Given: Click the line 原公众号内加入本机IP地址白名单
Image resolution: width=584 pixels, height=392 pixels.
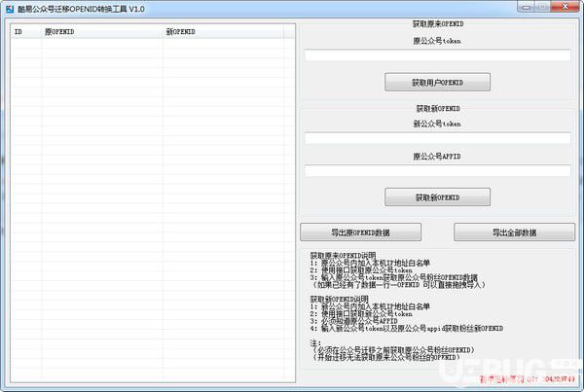Looking at the screenshot, I should (x=370, y=263).
